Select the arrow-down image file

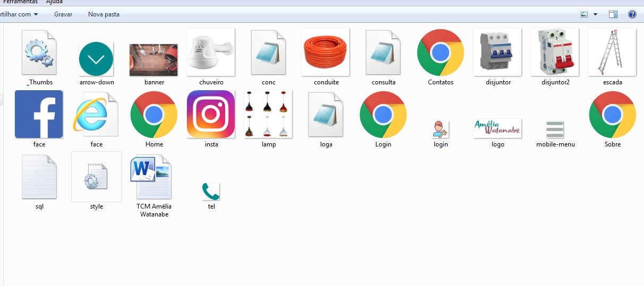96,58
